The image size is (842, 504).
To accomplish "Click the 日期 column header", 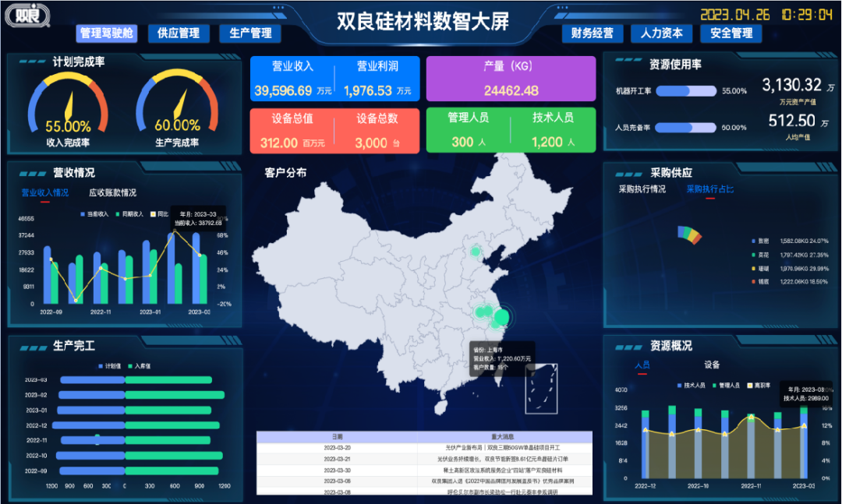I will [337, 437].
